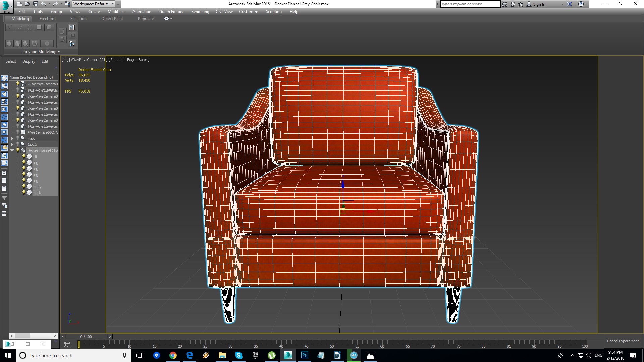
Task: Click the Autodesk Exchange X icon
Action: coord(569,4)
